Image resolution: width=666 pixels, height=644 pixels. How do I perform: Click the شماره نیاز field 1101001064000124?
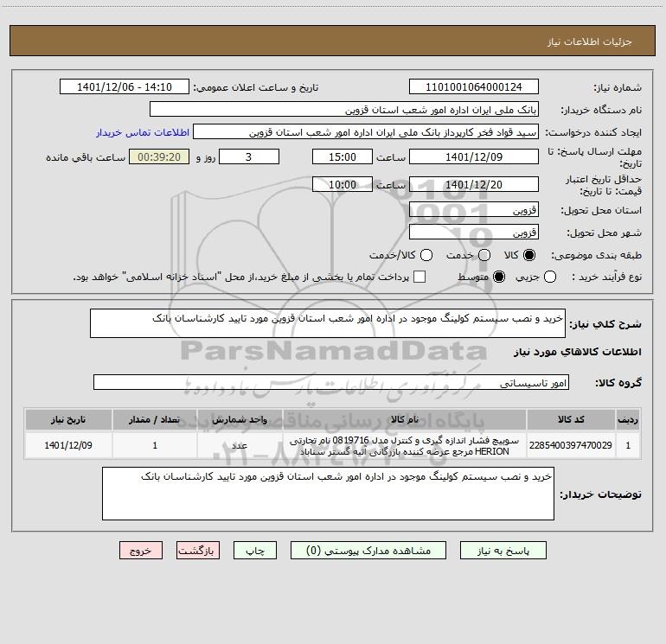pos(474,86)
